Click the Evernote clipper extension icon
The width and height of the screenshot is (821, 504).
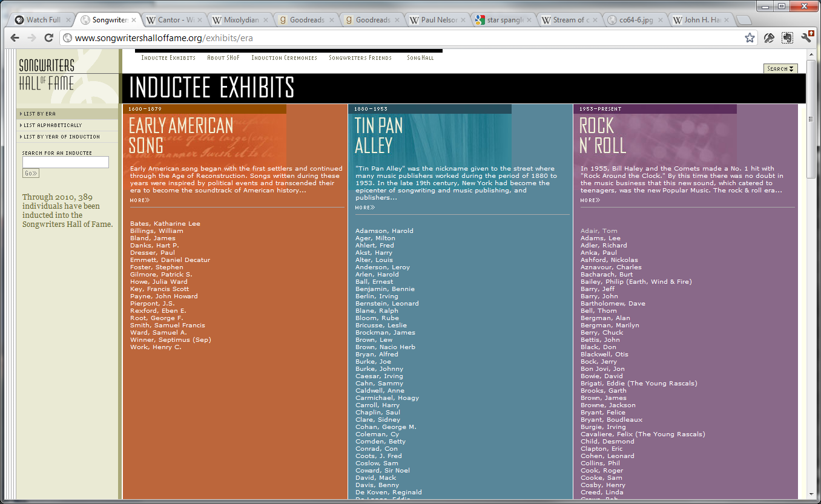coord(787,38)
